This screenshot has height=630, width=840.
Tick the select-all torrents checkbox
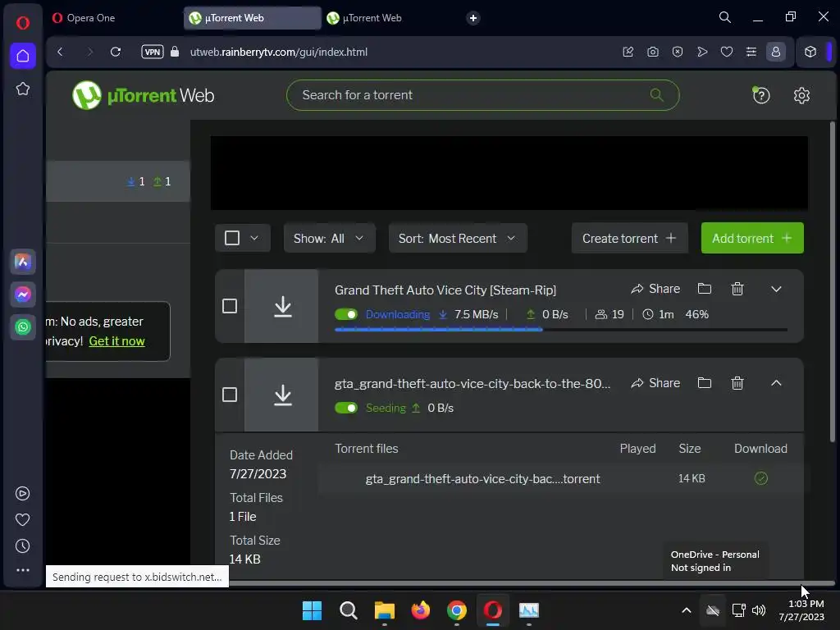[x=232, y=238]
